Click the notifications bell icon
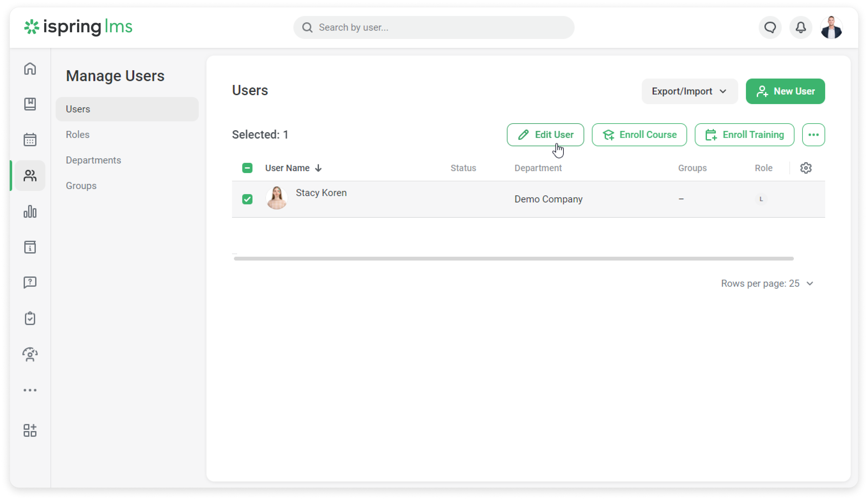 point(801,27)
